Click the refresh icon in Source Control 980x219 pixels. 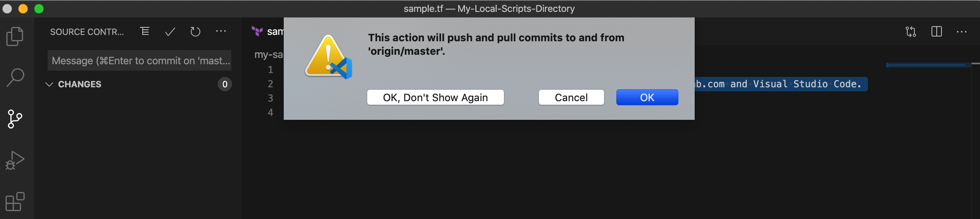pyautogui.click(x=195, y=32)
